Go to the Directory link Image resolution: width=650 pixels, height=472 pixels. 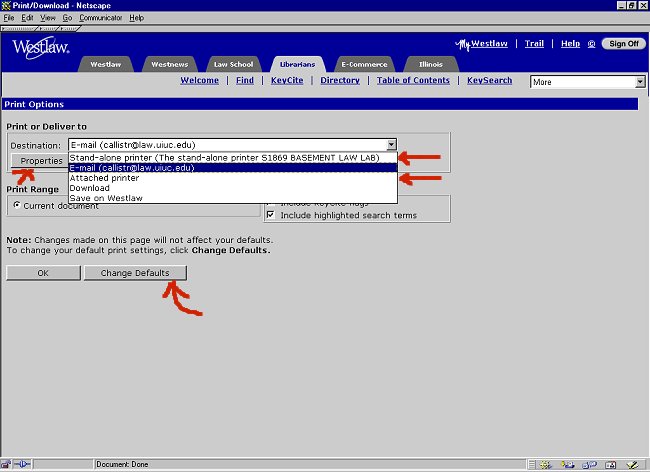click(340, 80)
